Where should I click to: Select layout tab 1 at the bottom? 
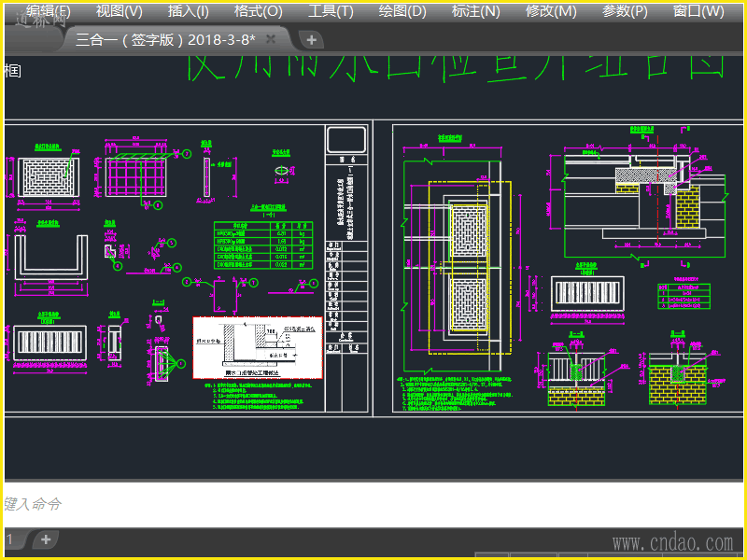[x=10, y=539]
